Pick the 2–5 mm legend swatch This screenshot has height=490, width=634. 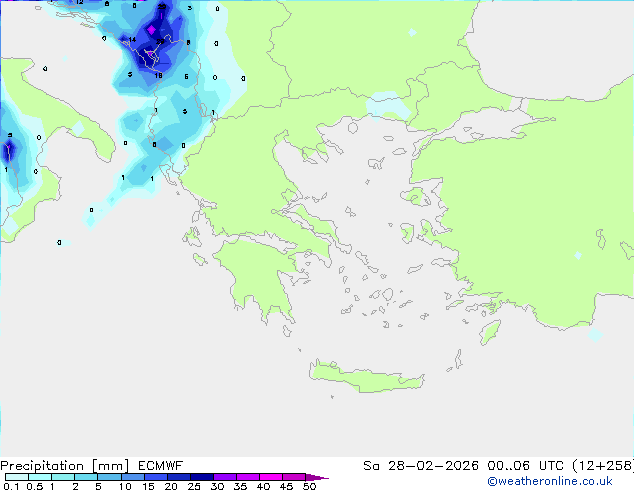pyautogui.click(x=86, y=477)
